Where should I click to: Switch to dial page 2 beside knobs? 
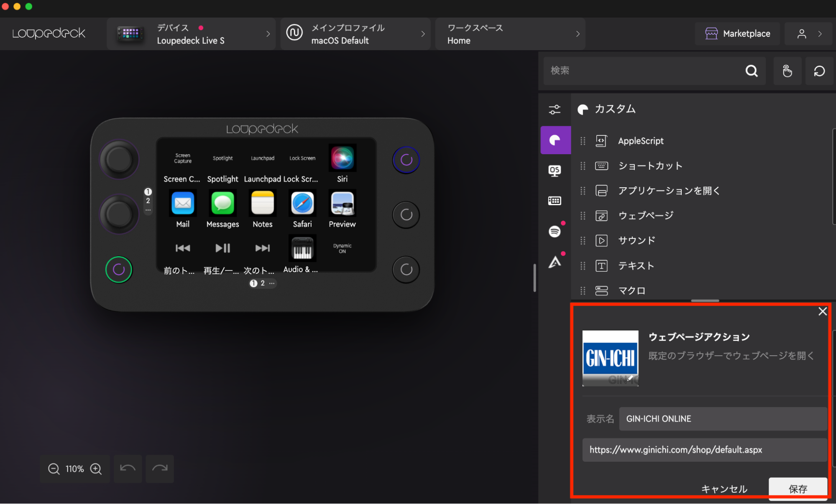148,201
